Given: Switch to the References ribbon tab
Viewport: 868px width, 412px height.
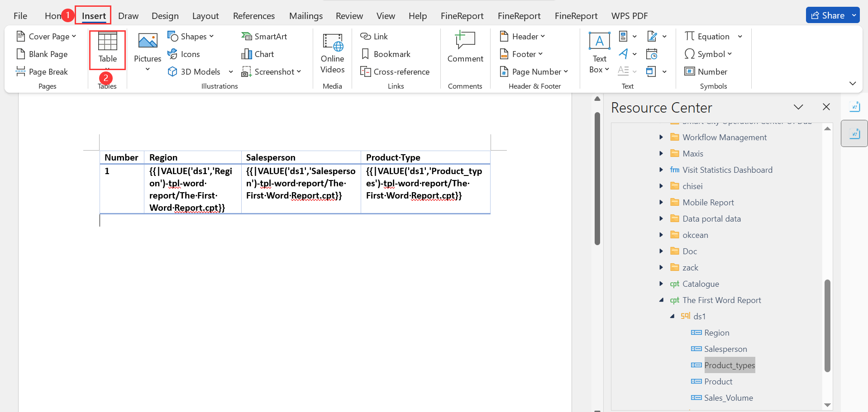Looking at the screenshot, I should 253,15.
